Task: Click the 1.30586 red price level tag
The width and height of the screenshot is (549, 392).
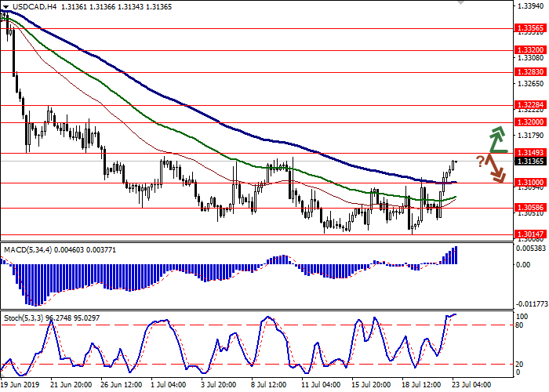Action: coord(531,208)
